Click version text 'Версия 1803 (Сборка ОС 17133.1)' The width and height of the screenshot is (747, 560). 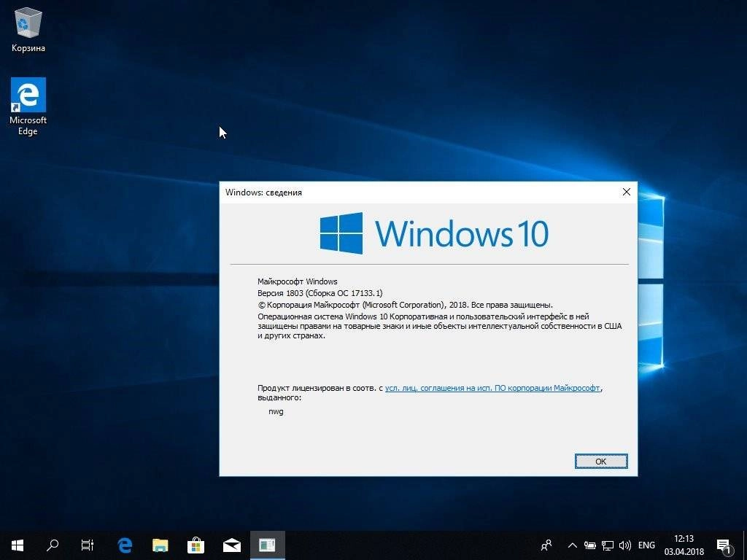(320, 293)
